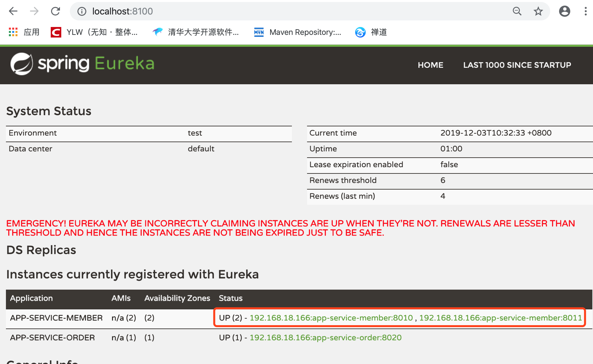This screenshot has width=593, height=364.
Task: Bookmark this page with the star icon
Action: click(538, 11)
